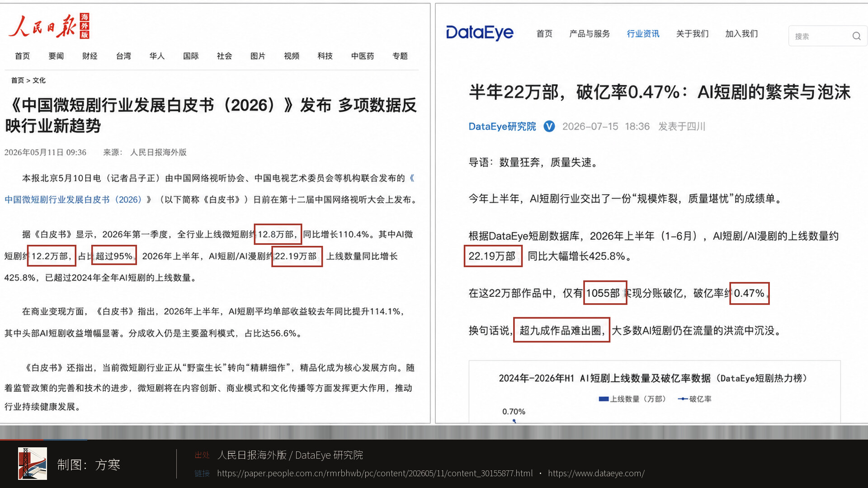
Task: Open the 中医药 navigation item
Action: (363, 56)
